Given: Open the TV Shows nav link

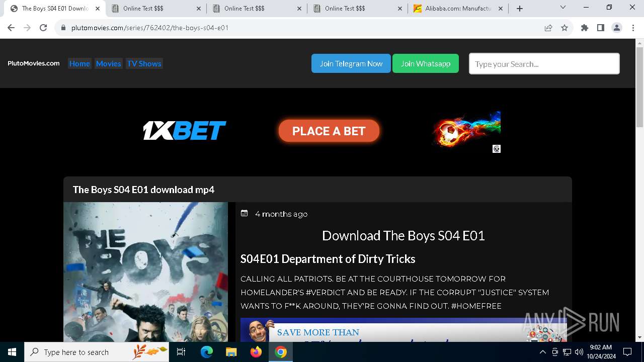Looking at the screenshot, I should click(x=144, y=63).
